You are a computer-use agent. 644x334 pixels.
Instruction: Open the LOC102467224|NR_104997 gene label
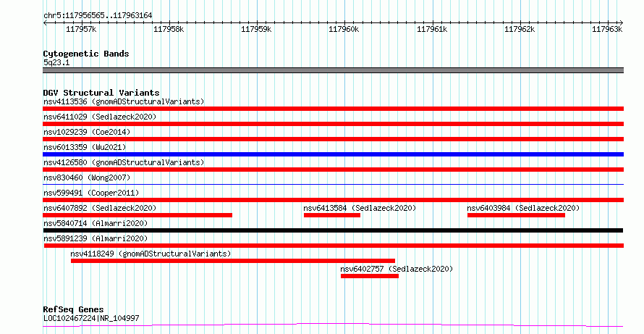pos(91,318)
